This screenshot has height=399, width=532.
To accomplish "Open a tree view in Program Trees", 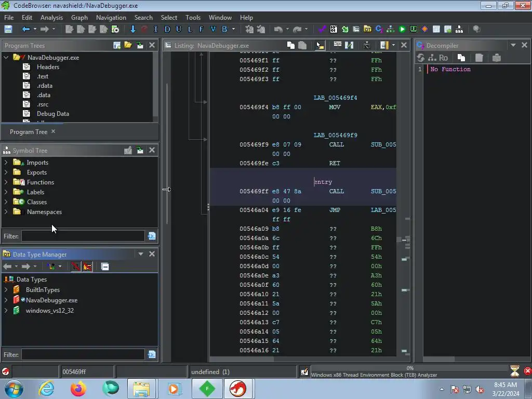I will tap(128, 45).
